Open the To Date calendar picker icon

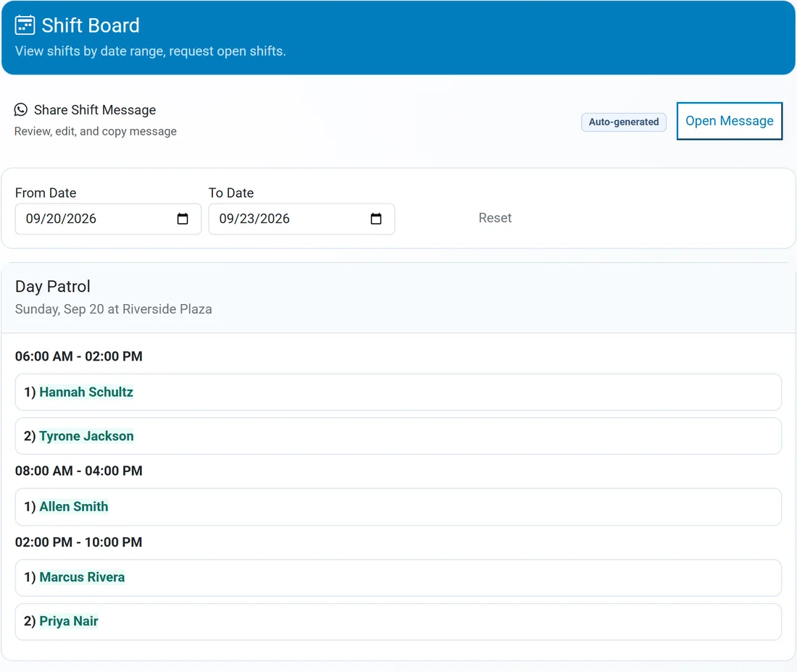click(x=375, y=219)
